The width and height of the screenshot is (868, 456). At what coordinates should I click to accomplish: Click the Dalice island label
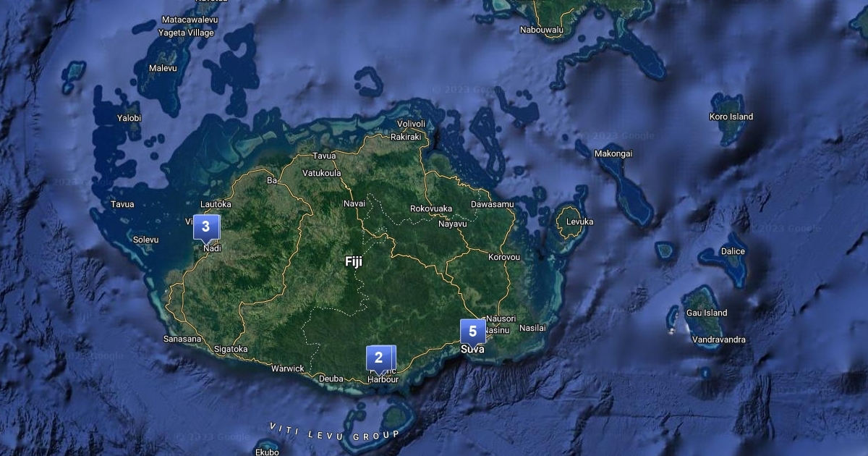[x=733, y=251]
